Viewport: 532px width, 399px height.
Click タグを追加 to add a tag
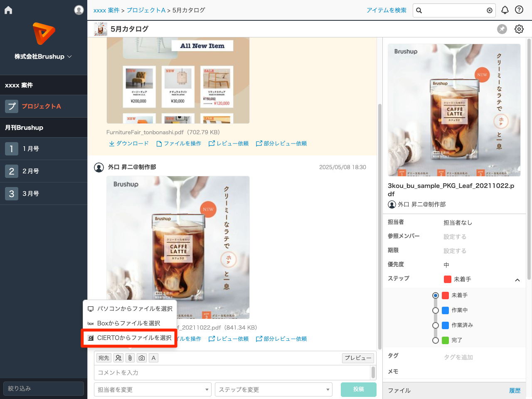tap(458, 357)
